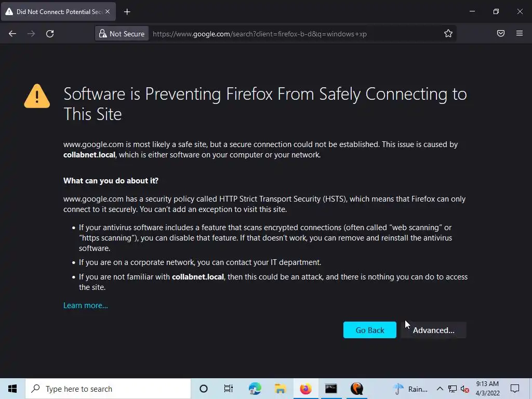Open Task View in the taskbar
Screen dimensions: 532x399
pos(229,389)
